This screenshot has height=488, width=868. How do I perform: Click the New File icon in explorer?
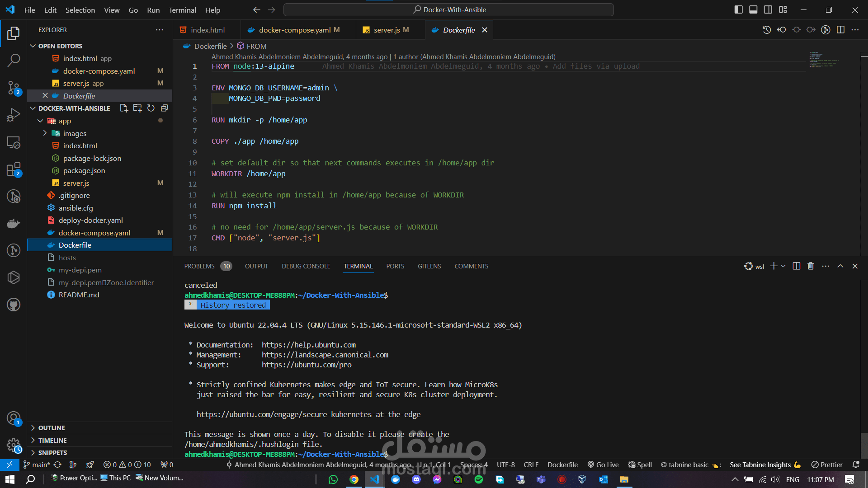coord(124,108)
